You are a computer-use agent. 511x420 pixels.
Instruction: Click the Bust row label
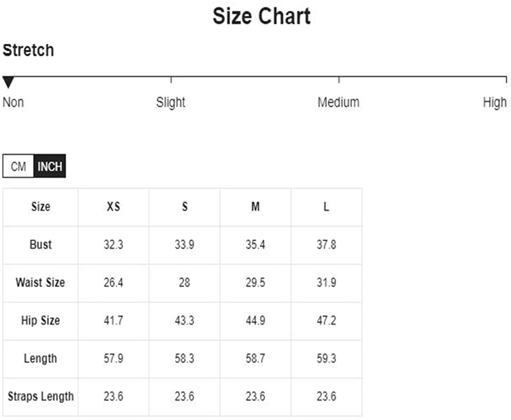[x=41, y=245]
